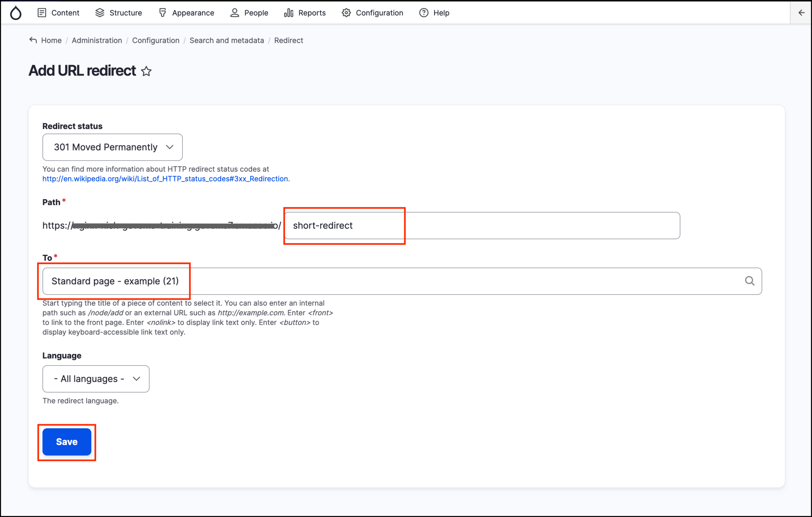Viewport: 812px width, 517px height.
Task: Navigate to Administration breadcrumb link
Action: pos(97,40)
